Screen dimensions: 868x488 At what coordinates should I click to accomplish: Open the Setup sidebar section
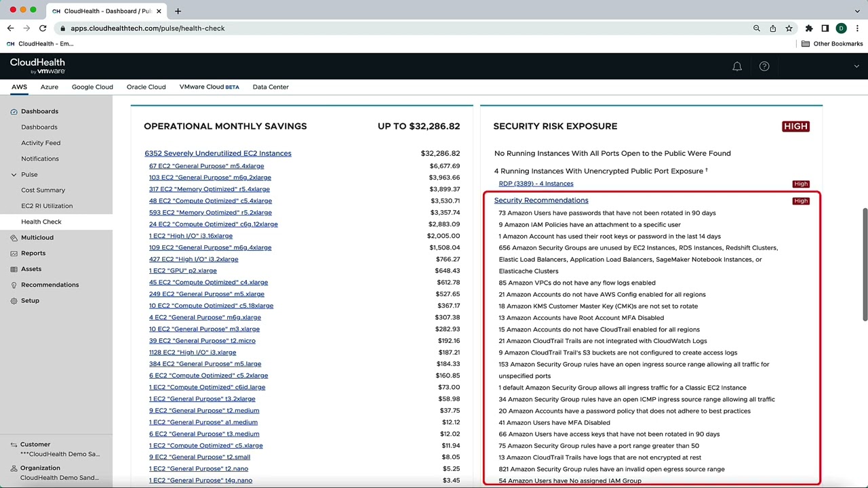click(30, 301)
